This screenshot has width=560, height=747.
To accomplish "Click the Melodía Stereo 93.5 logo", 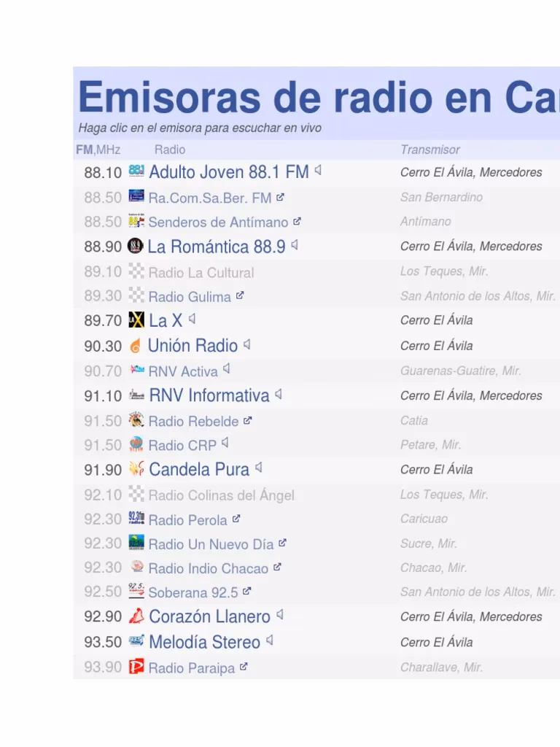I will (136, 640).
